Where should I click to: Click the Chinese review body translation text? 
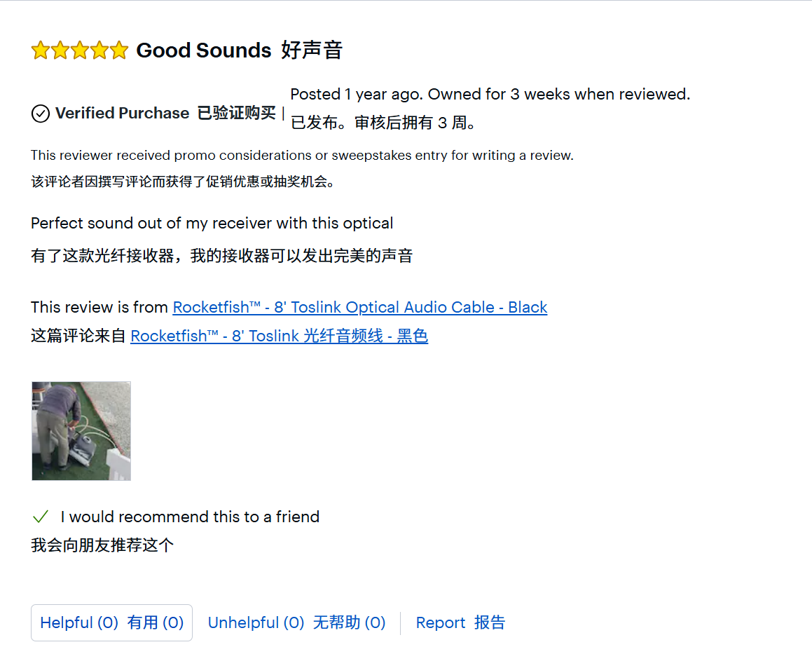point(221,256)
